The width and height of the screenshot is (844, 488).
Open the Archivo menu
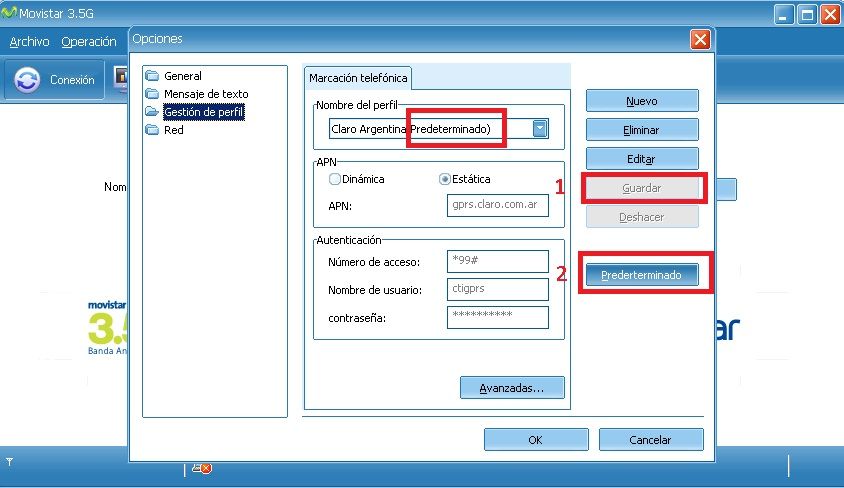point(30,41)
